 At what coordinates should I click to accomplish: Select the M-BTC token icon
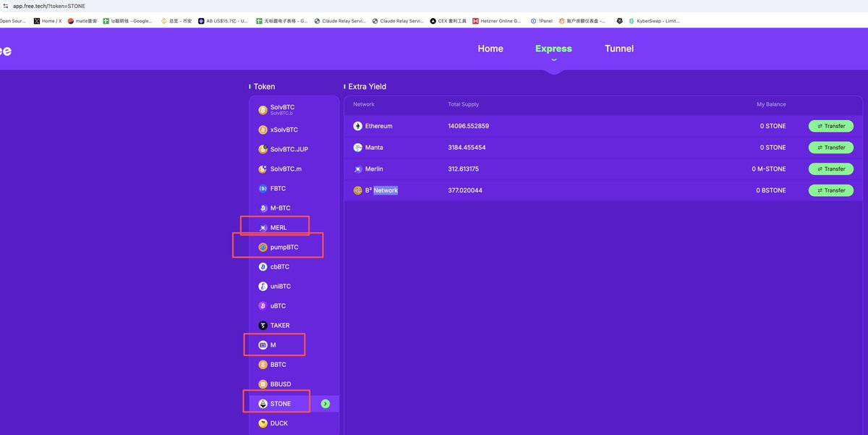click(263, 208)
